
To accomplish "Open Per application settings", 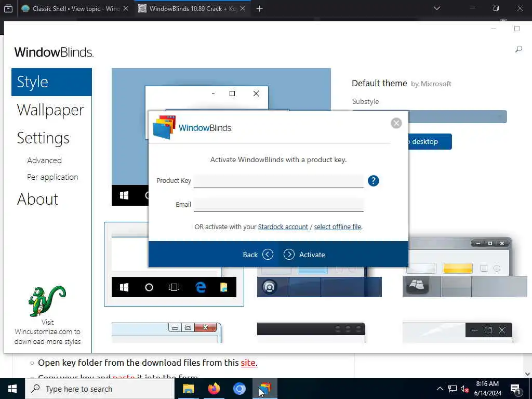I will pos(52,177).
